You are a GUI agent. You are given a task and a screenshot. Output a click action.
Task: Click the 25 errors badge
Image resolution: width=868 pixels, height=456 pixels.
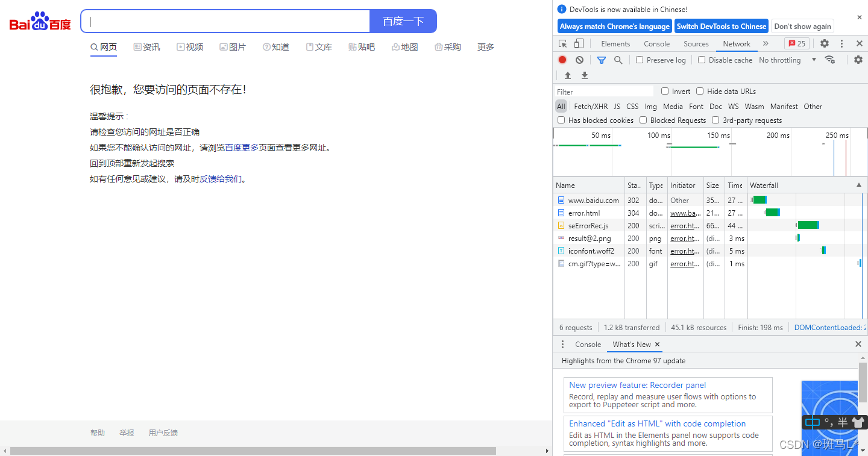[797, 43]
